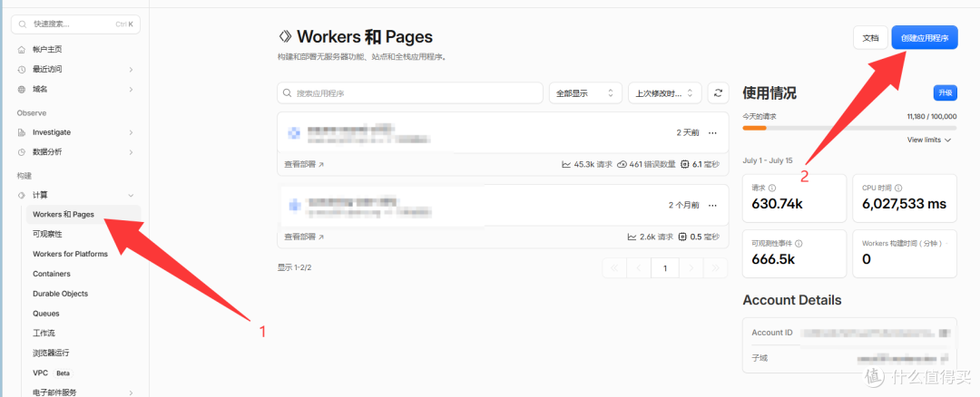The height and width of the screenshot is (397, 980).
Task: Open 浏览器运行 in sidebar
Action: click(x=51, y=353)
